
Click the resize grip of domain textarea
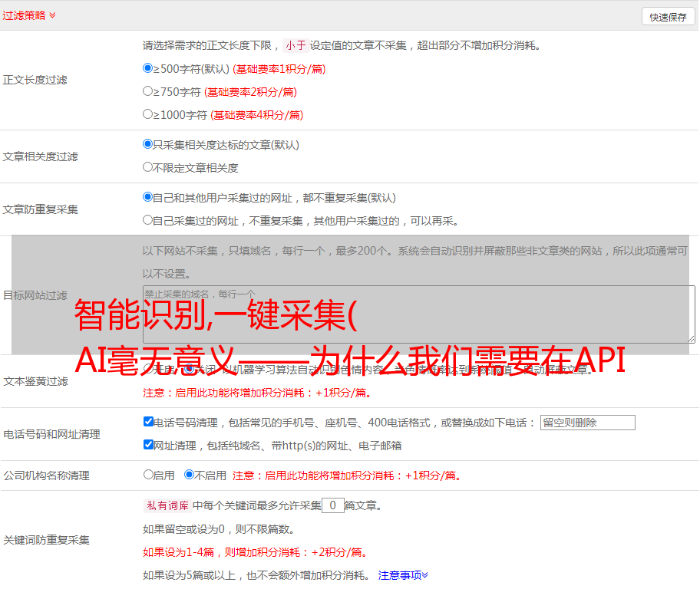pyautogui.click(x=691, y=339)
